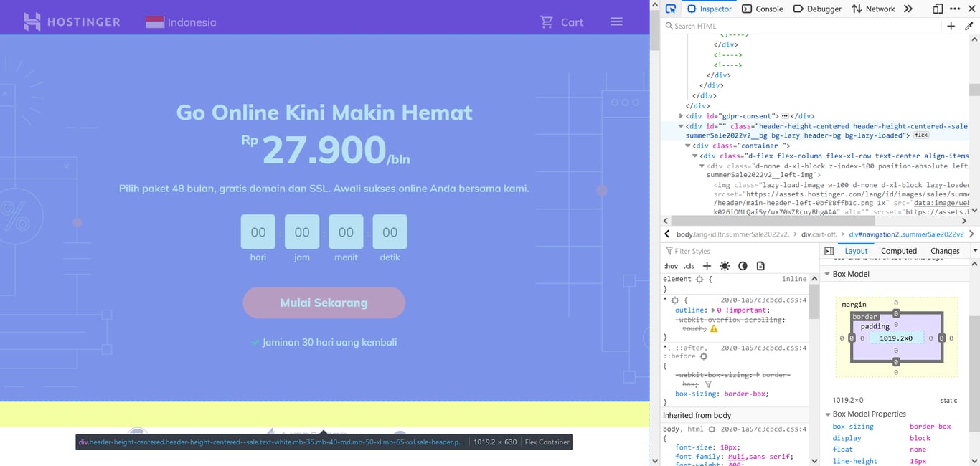This screenshot has width=980, height=466.
Task: Add a new HTML node with plus
Action: point(951,26)
